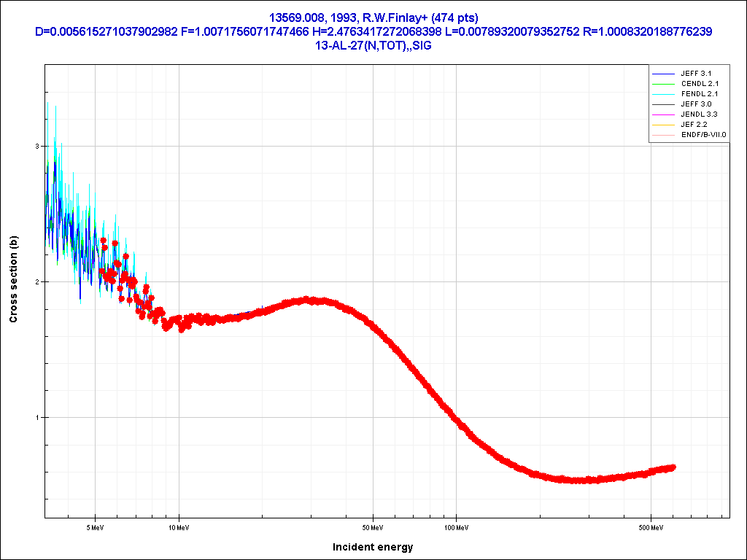The image size is (747, 560).
Task: Click the "ENDF/B-VII.0" legend label
Action: click(x=703, y=135)
